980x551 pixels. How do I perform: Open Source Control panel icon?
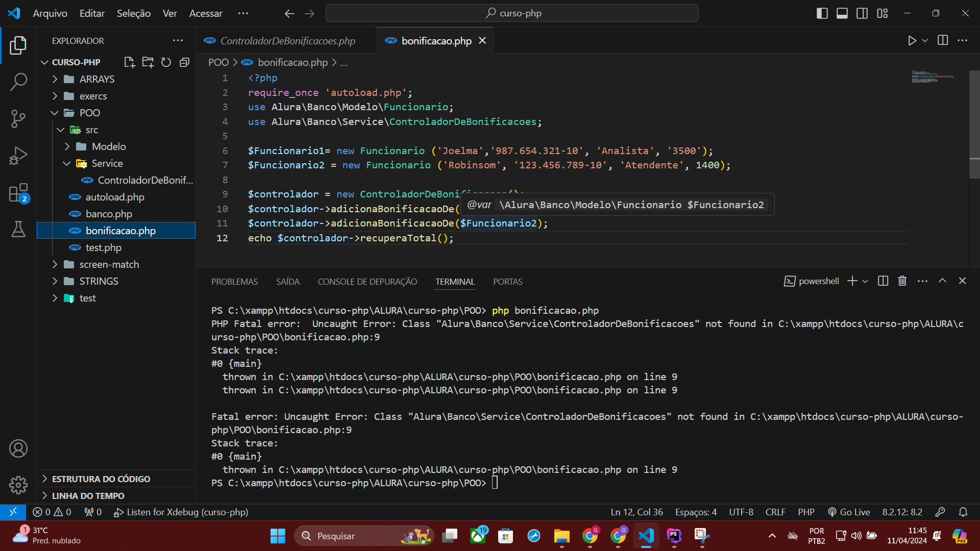point(18,119)
